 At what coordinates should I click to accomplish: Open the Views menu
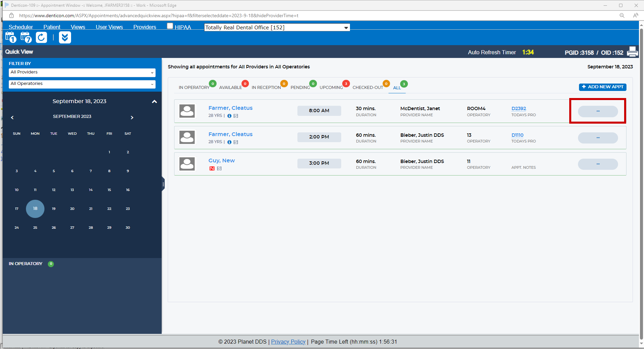point(78,27)
